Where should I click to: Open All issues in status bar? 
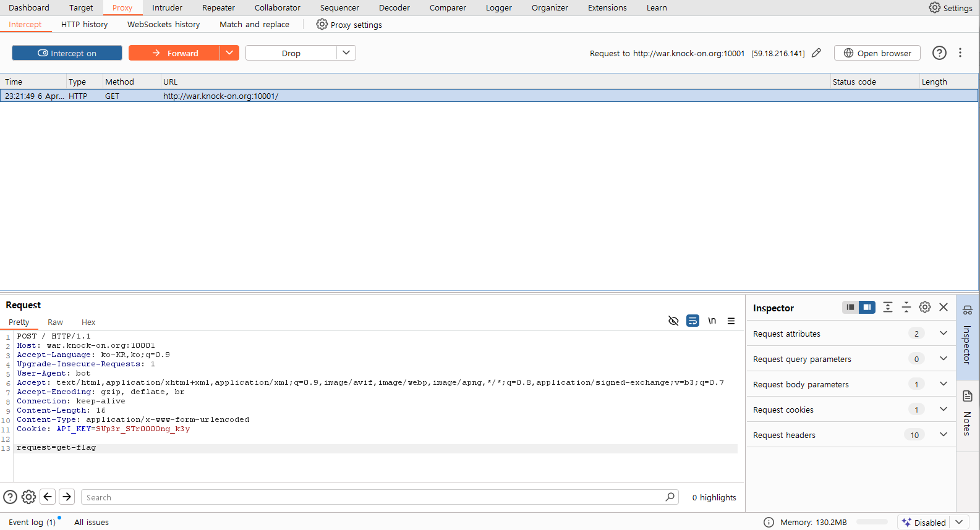pos(92,522)
